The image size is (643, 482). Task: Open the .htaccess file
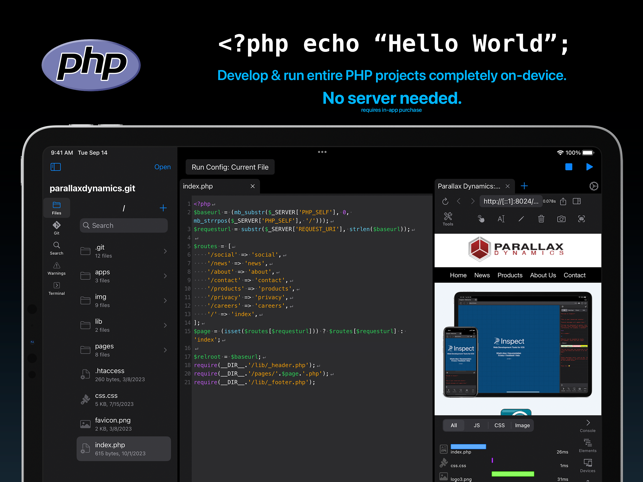tap(124, 375)
